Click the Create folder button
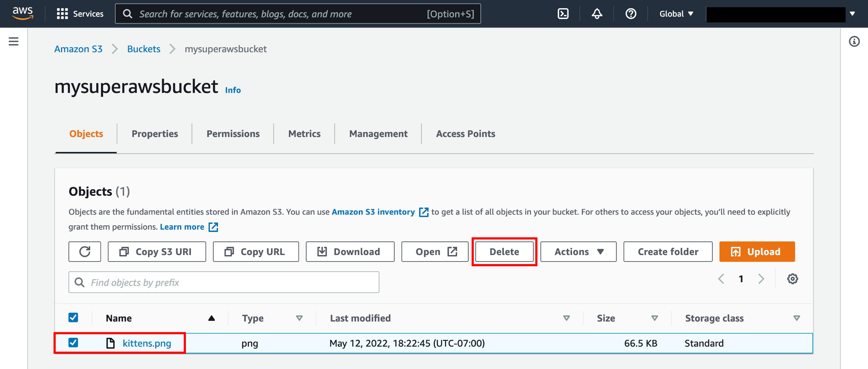Viewport: 868px width, 369px height. pyautogui.click(x=668, y=251)
